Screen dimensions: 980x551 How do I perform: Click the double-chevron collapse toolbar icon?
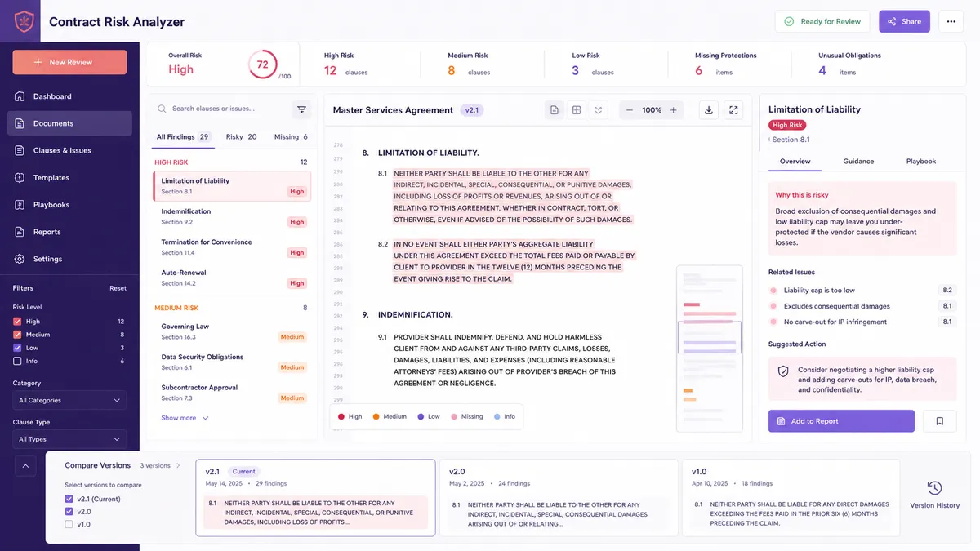click(599, 110)
